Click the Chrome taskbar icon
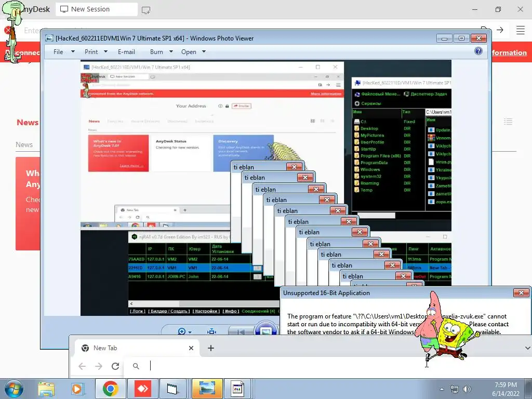Viewport: 532px width, 399px height. pyautogui.click(x=110, y=389)
